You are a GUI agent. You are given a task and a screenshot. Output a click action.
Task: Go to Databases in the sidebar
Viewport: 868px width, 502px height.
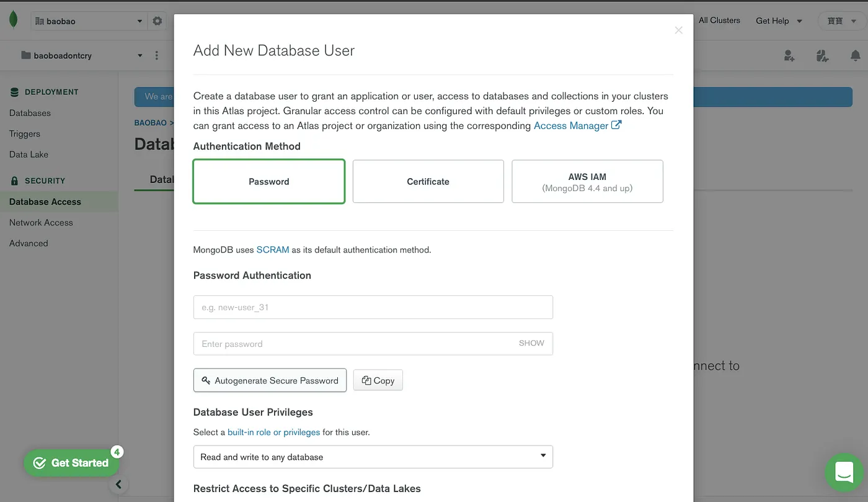[30, 113]
